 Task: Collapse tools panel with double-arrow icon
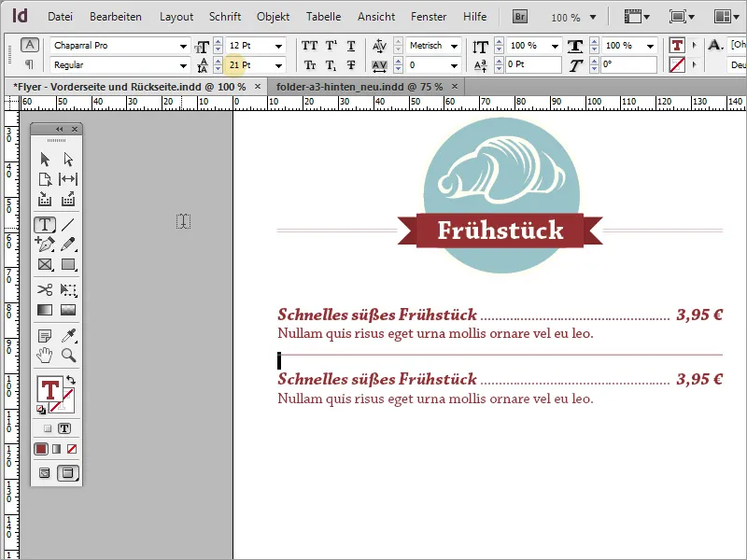59,129
